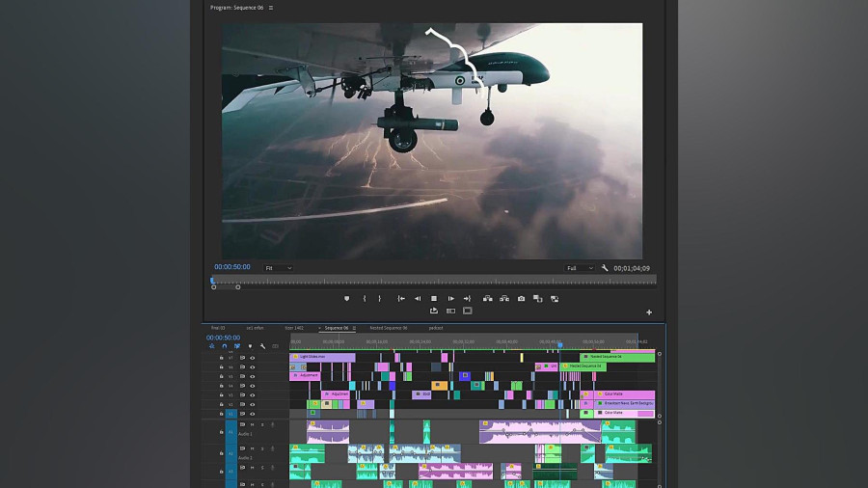This screenshot has width=868, height=488.
Task: Hide video track V5 with eye icon
Action: (253, 377)
